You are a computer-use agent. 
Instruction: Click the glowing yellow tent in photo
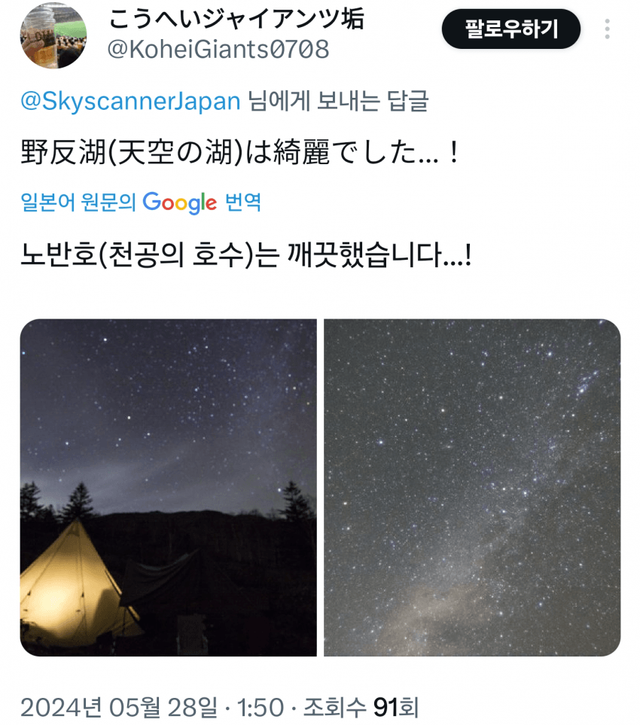click(79, 587)
